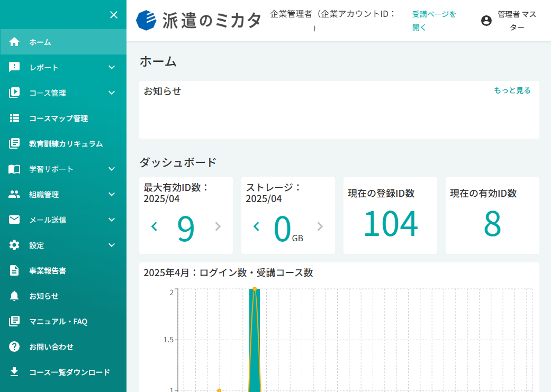Click the 企業管理者 account ID text
The image size is (551, 392).
coord(333,21)
